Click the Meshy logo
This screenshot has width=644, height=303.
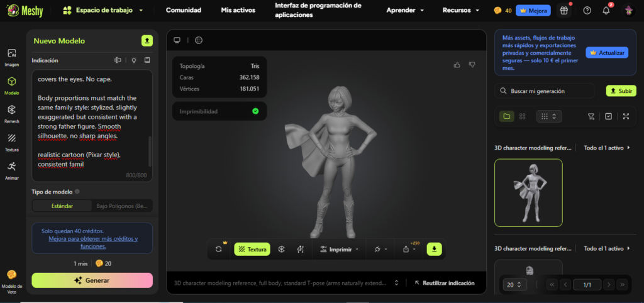point(25,10)
